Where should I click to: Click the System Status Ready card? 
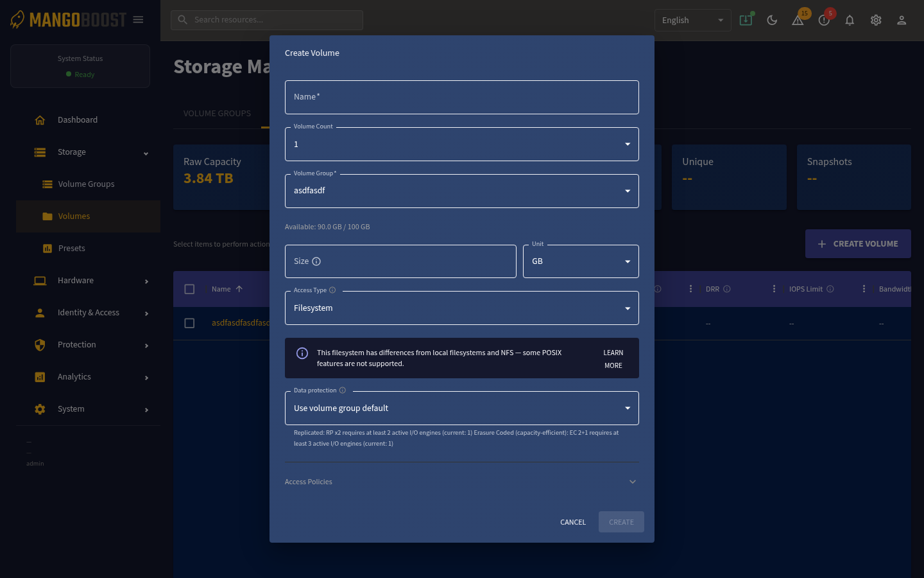(80, 66)
